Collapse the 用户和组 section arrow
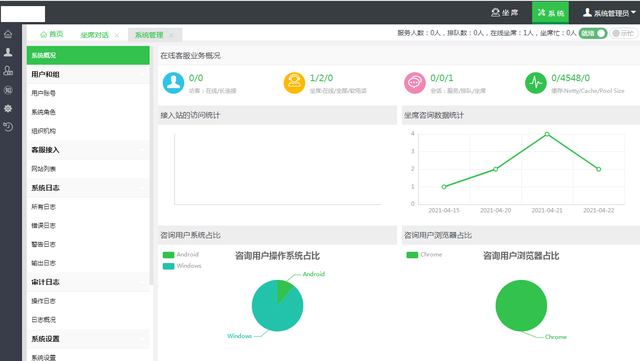640x361 pixels. 142,75
